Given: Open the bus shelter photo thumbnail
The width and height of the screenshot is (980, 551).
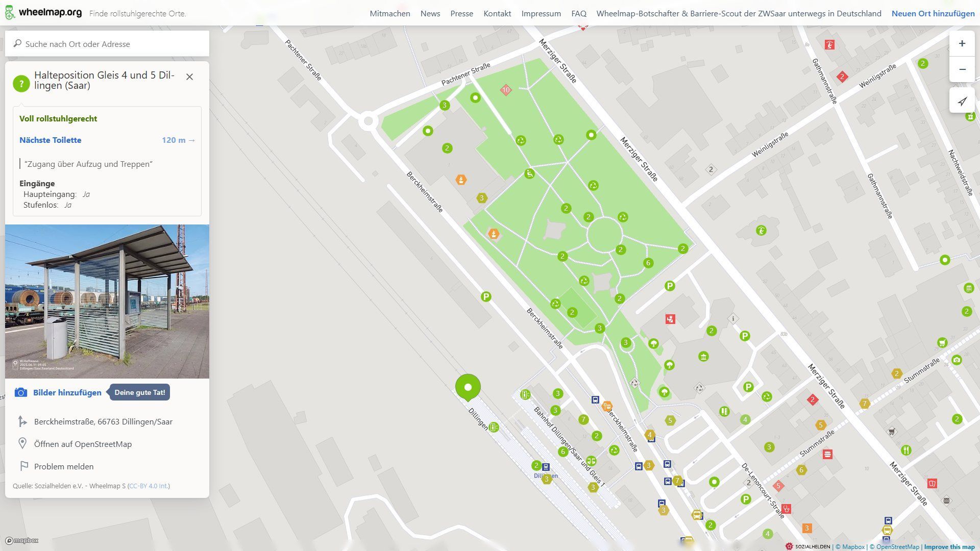Looking at the screenshot, I should (x=107, y=301).
